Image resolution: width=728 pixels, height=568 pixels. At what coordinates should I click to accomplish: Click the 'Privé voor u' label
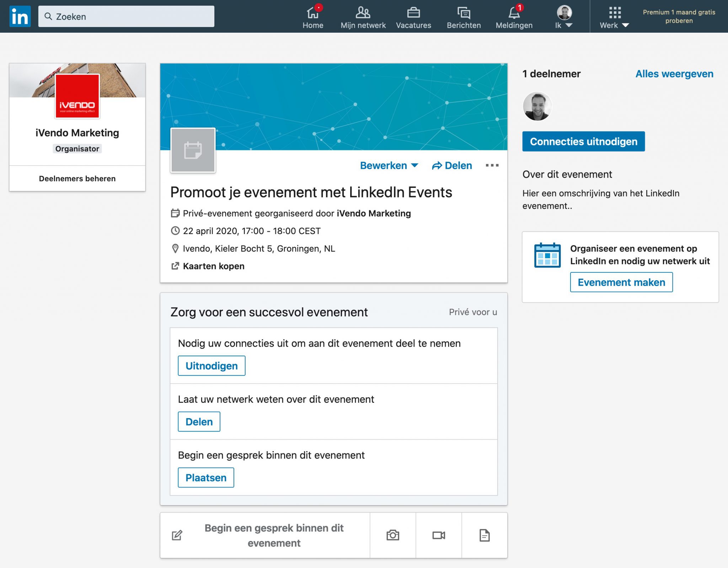473,312
